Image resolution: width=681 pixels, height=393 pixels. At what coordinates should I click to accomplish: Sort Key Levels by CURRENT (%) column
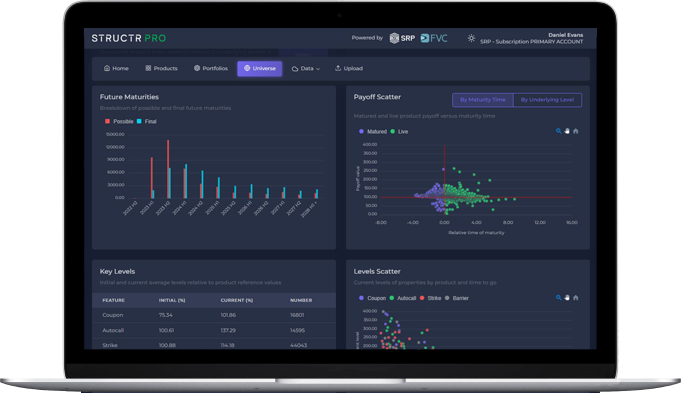click(237, 301)
